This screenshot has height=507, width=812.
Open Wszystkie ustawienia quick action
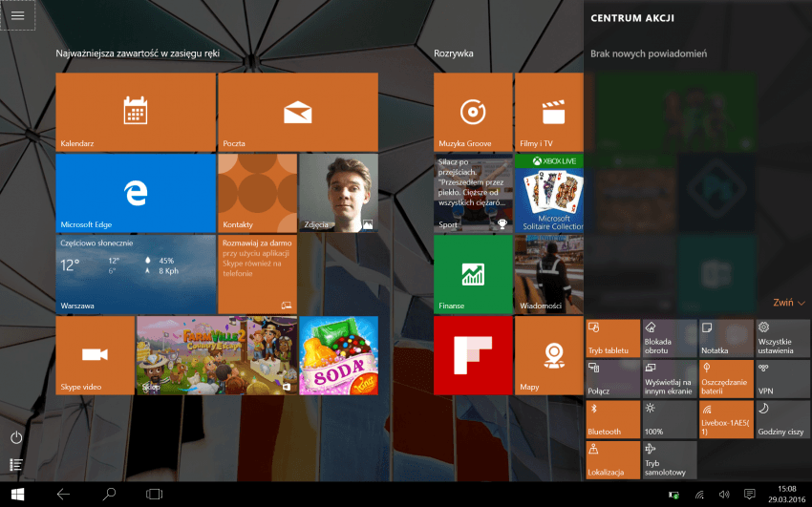pyautogui.click(x=783, y=338)
